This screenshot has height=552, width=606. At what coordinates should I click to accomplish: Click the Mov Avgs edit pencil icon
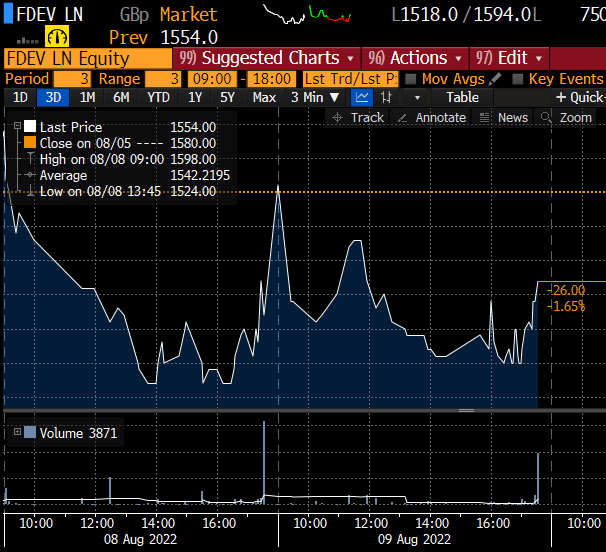pyautogui.click(x=495, y=79)
